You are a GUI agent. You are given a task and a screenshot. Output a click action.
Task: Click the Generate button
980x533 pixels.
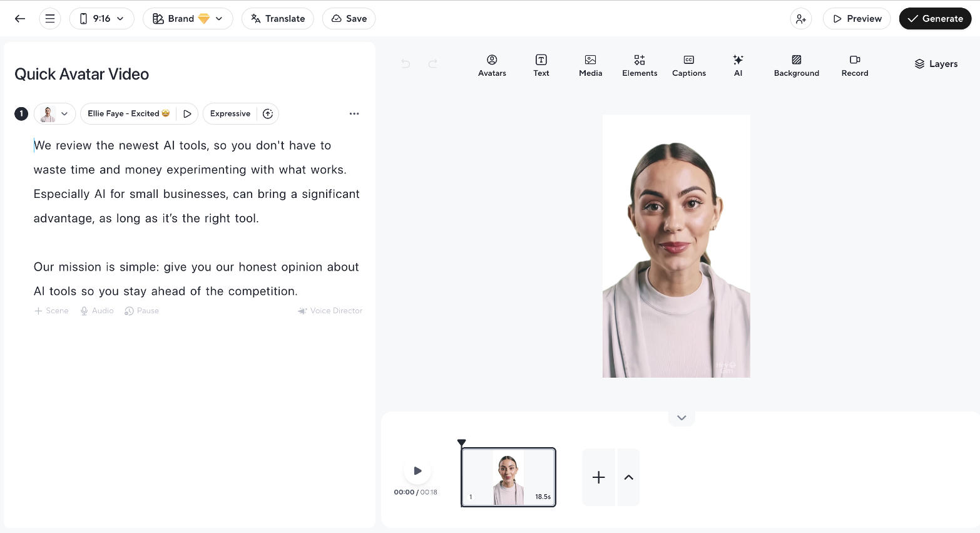[x=935, y=18]
